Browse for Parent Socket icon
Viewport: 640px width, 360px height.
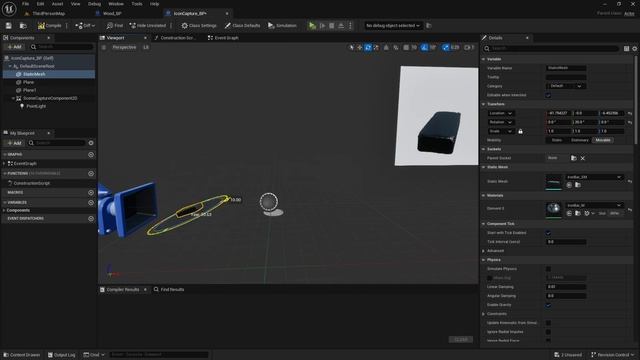point(573,158)
